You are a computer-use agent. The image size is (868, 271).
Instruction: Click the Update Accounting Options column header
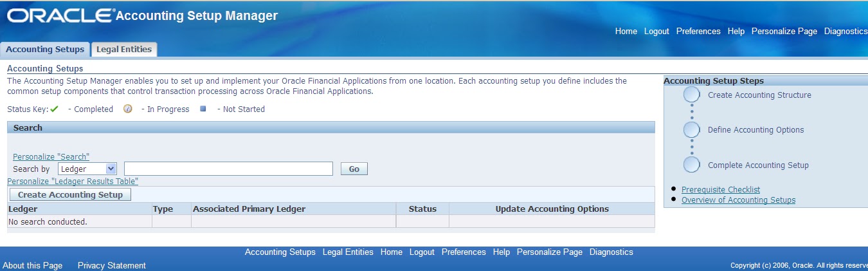(552, 209)
